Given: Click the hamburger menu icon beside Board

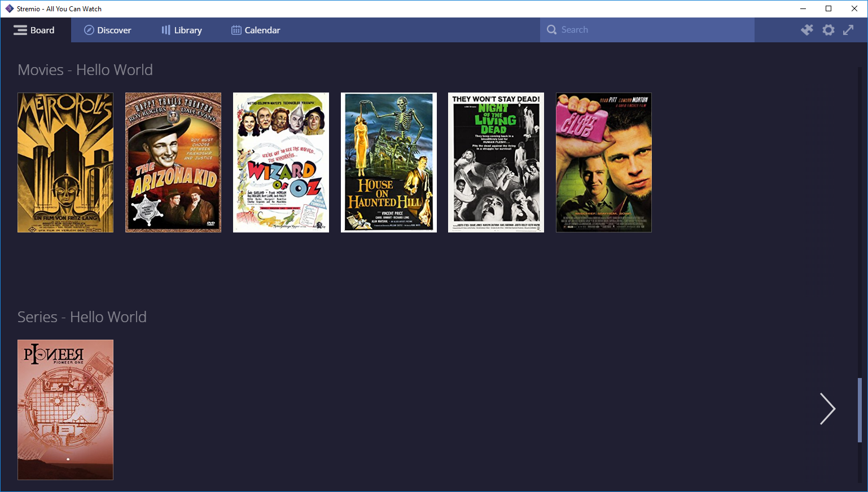Looking at the screenshot, I should coord(20,30).
